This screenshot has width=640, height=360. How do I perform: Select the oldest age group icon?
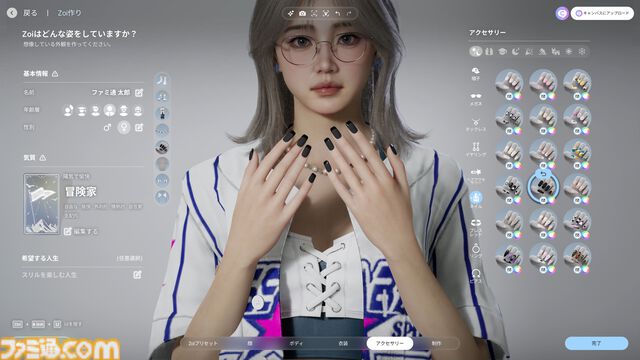[x=138, y=110]
